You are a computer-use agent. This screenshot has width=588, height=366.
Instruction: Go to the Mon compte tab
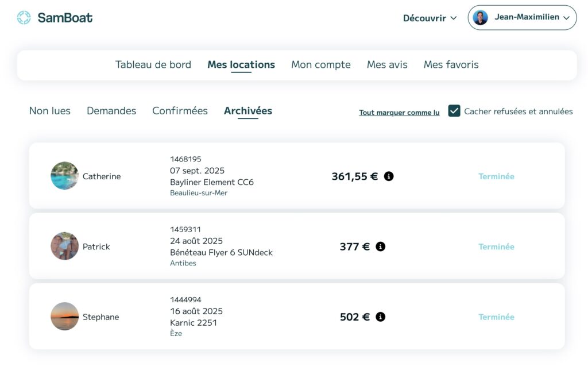[x=320, y=65]
